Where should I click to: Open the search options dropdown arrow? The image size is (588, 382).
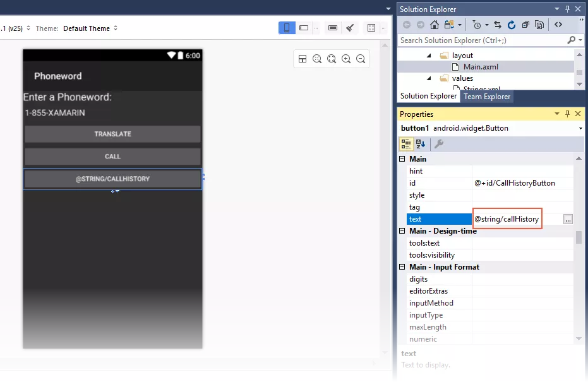pyautogui.click(x=580, y=40)
